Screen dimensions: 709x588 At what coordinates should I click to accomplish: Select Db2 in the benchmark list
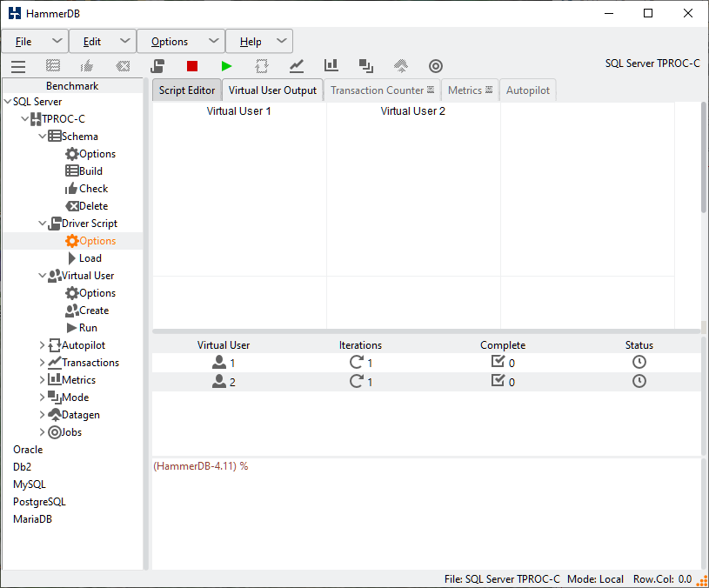pyautogui.click(x=22, y=467)
